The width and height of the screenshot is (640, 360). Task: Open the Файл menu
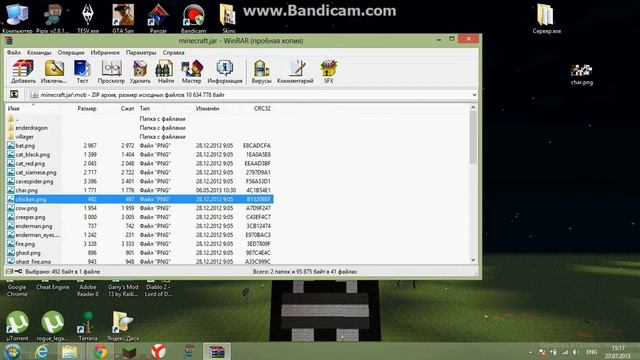click(x=13, y=53)
